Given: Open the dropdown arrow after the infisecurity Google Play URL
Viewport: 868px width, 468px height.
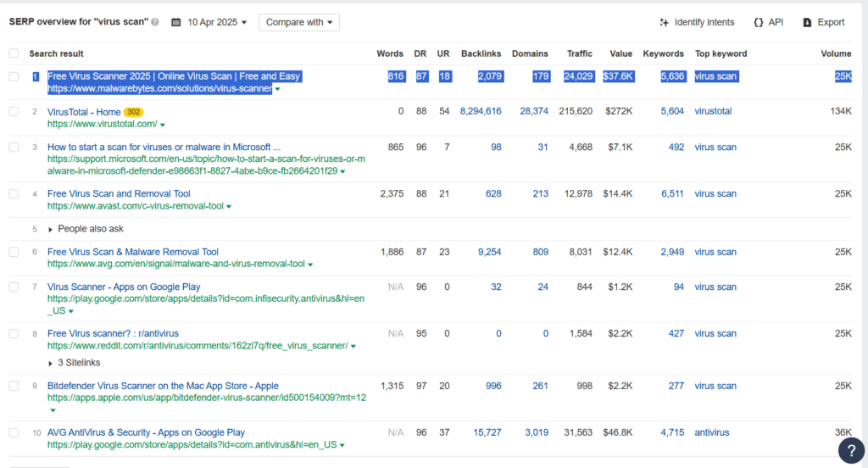Looking at the screenshot, I should (x=71, y=311).
